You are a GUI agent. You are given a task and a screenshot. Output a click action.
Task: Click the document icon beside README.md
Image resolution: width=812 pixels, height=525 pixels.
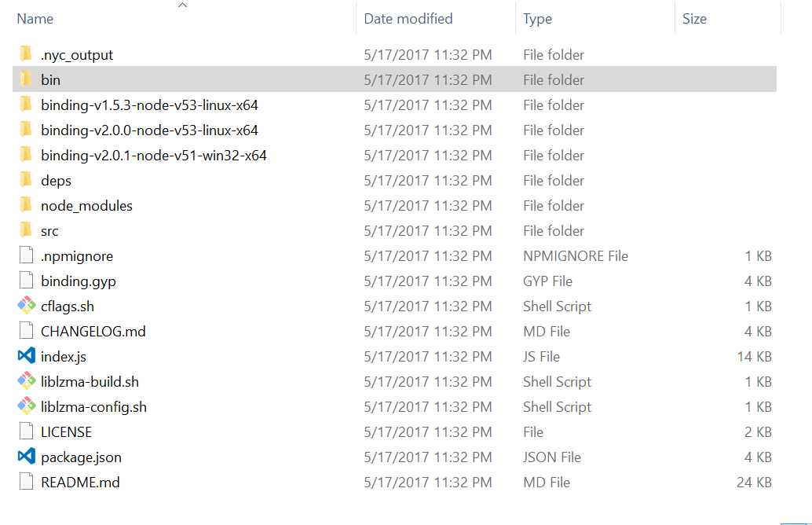25,482
